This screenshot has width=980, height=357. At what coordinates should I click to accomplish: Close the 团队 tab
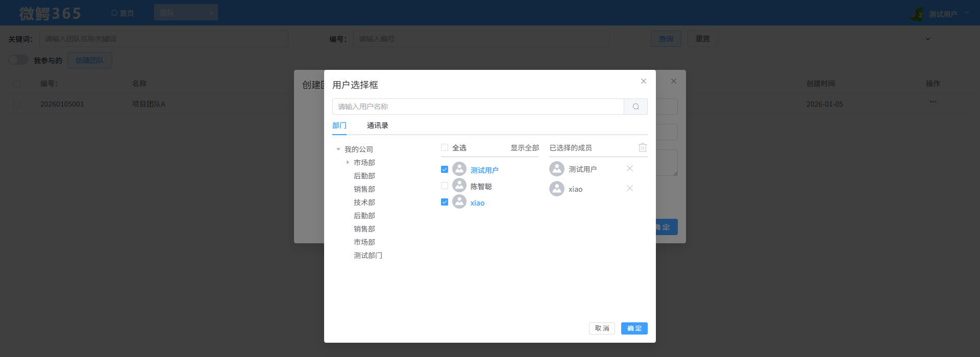click(211, 13)
